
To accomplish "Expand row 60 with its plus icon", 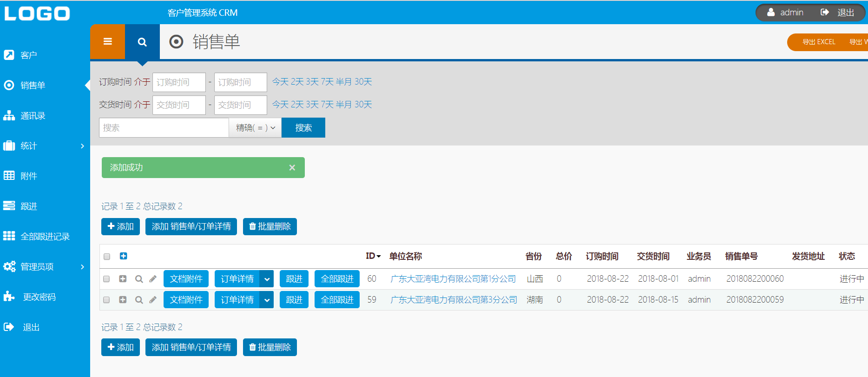I will coord(123,279).
